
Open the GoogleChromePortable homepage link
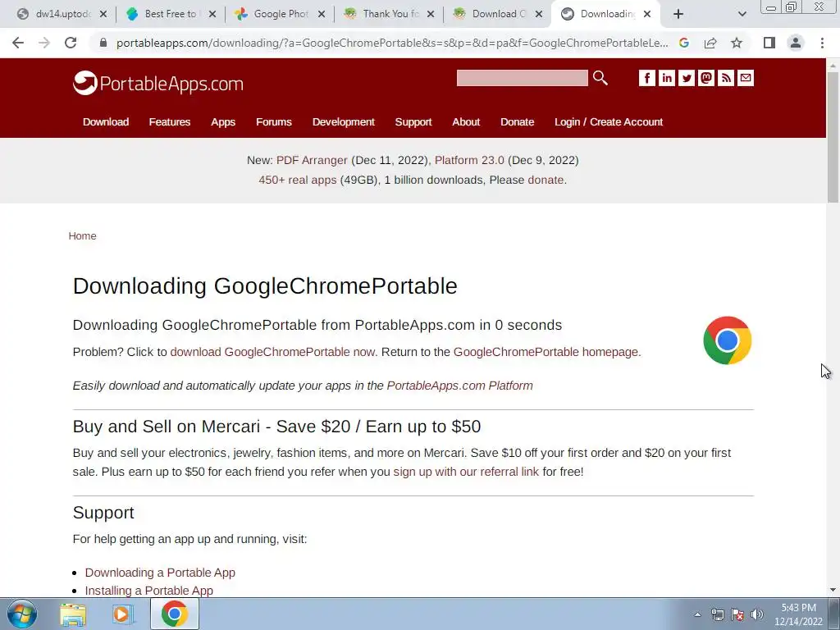pos(546,352)
